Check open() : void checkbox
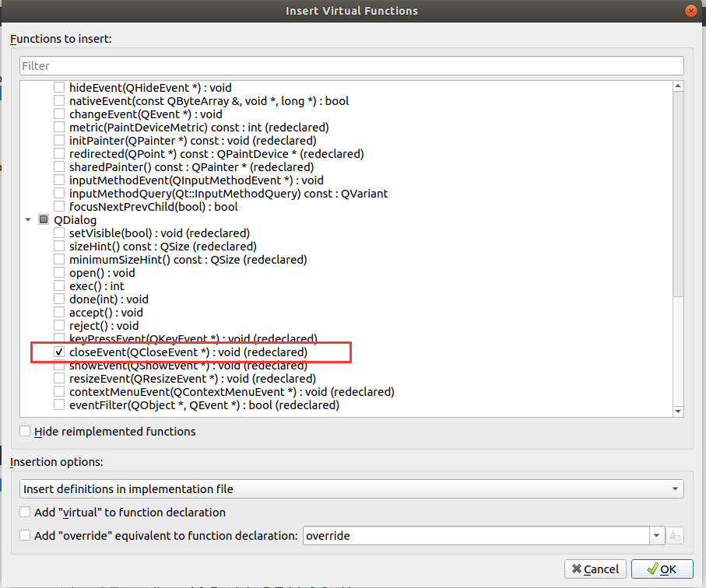Viewport: 706px width, 588px height. (x=59, y=273)
